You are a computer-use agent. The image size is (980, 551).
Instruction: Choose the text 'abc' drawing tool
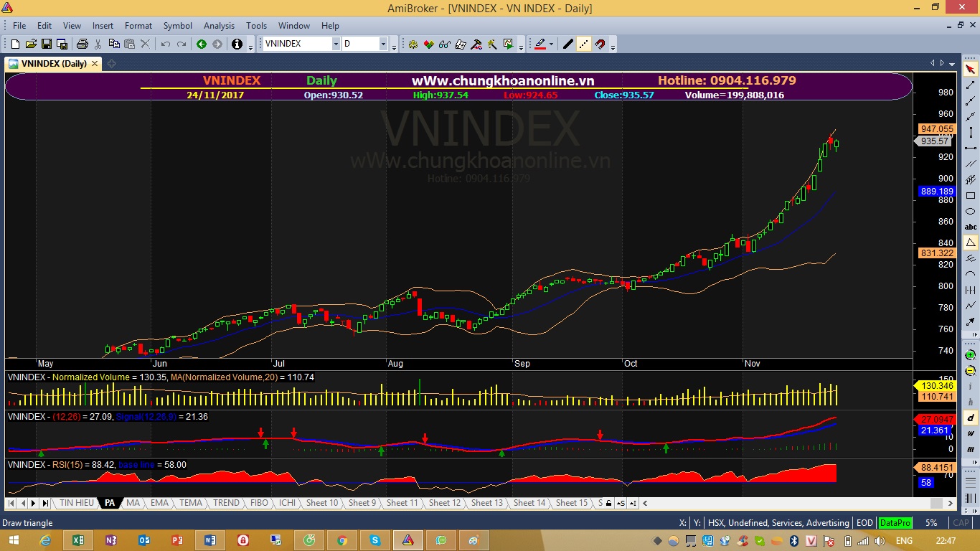tap(971, 227)
